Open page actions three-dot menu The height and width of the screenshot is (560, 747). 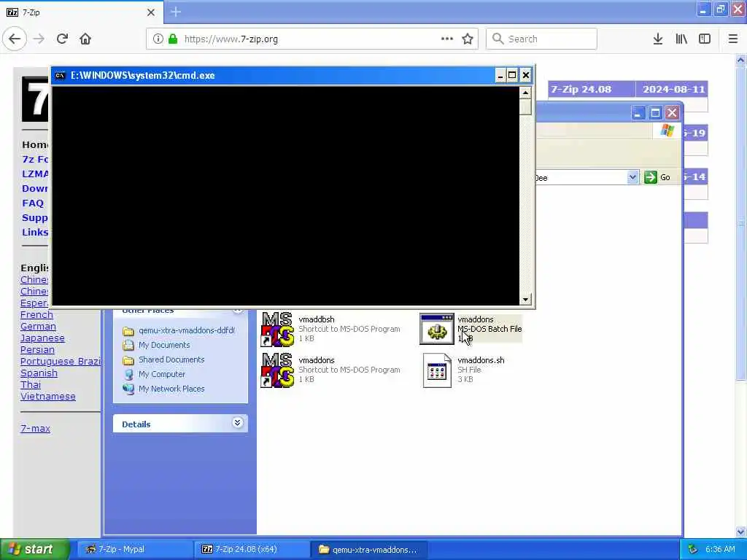click(447, 39)
